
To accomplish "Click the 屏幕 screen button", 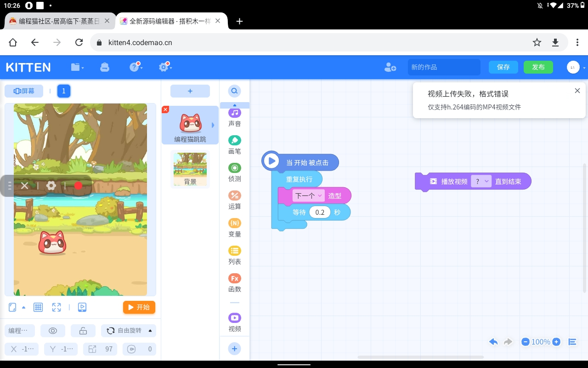I will point(24,91).
